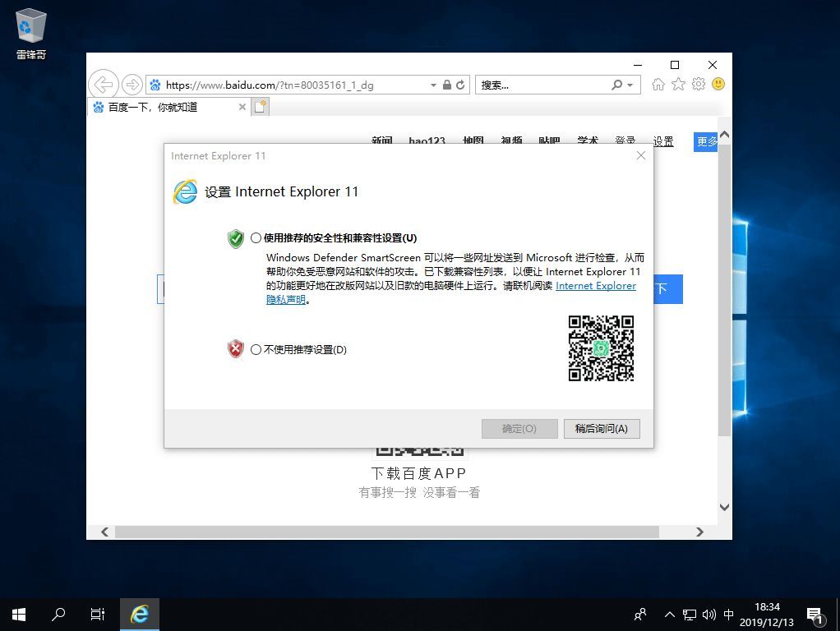Open Task View on the taskbar

(x=97, y=615)
